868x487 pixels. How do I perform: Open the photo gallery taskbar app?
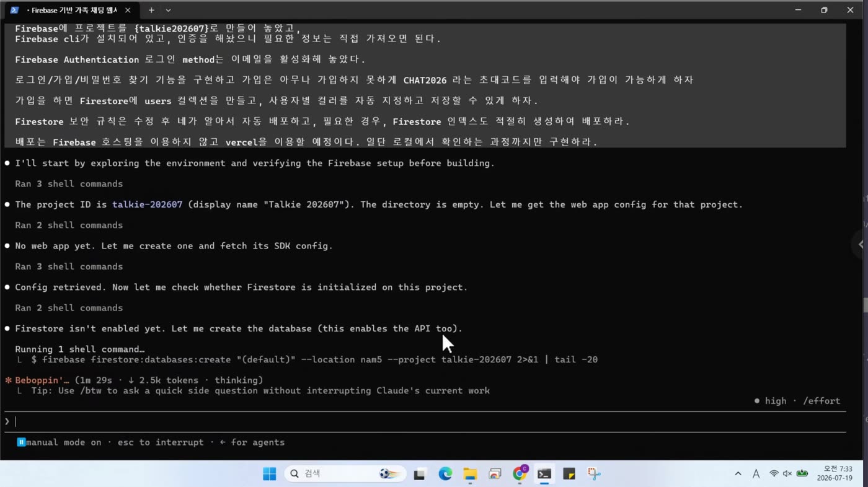pyautogui.click(x=495, y=474)
